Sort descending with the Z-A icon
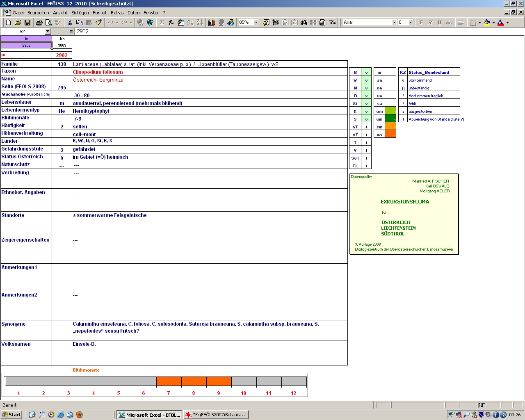The image size is (525, 420). (200, 23)
